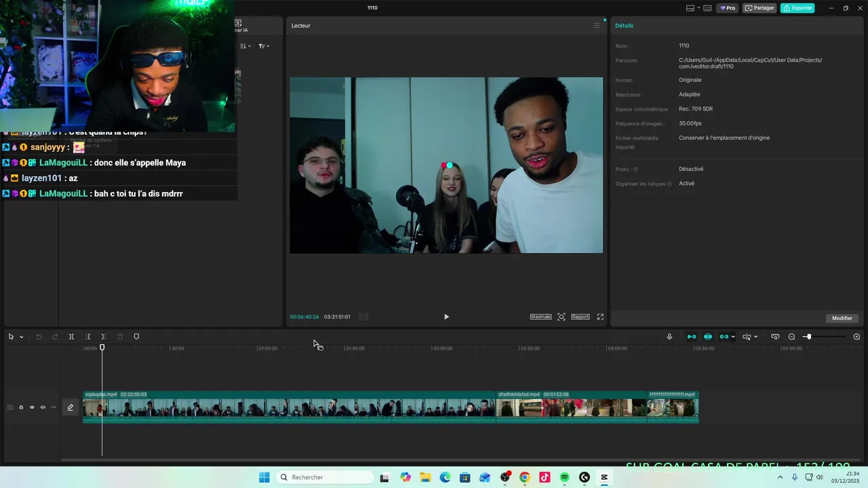Open more track options ellipsis

coord(54,407)
